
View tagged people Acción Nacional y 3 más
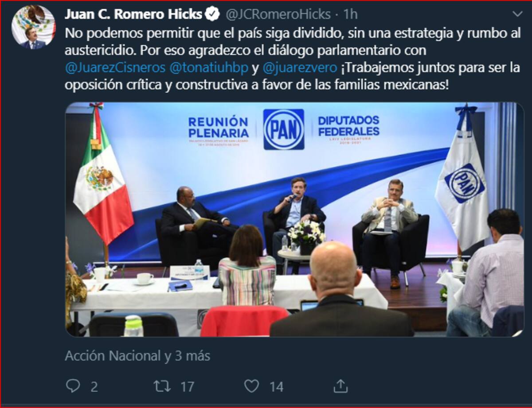137,356
